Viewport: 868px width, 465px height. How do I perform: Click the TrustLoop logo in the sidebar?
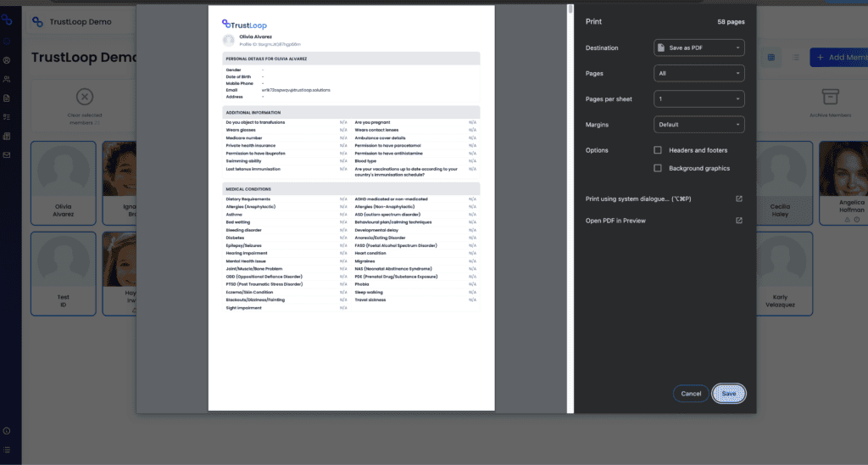point(7,20)
